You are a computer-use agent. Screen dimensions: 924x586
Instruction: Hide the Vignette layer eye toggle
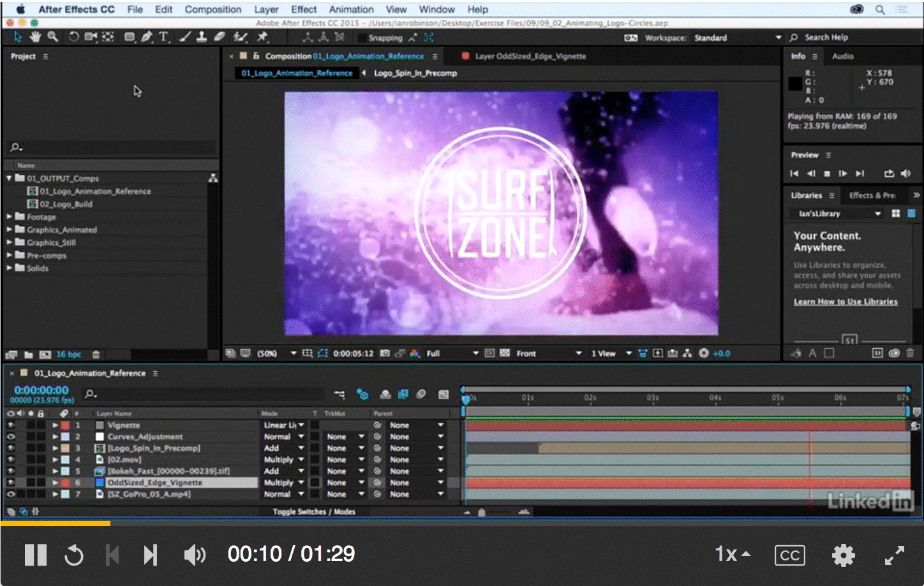click(x=11, y=425)
